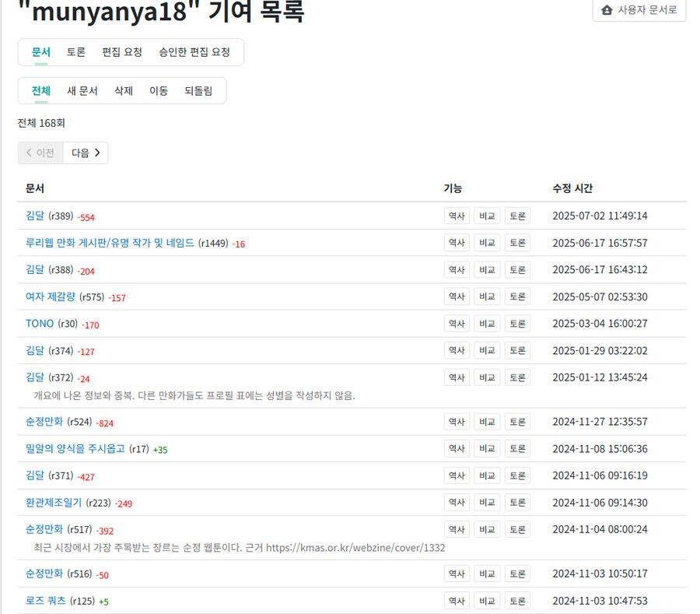Click 비교 for 로즈 퀴츠 row
This screenshot has height=614, width=700.
click(487, 601)
